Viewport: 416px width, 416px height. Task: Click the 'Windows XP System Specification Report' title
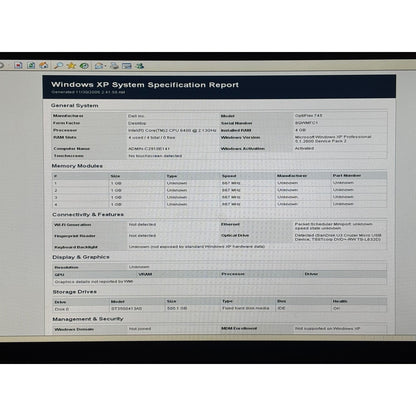click(145, 85)
